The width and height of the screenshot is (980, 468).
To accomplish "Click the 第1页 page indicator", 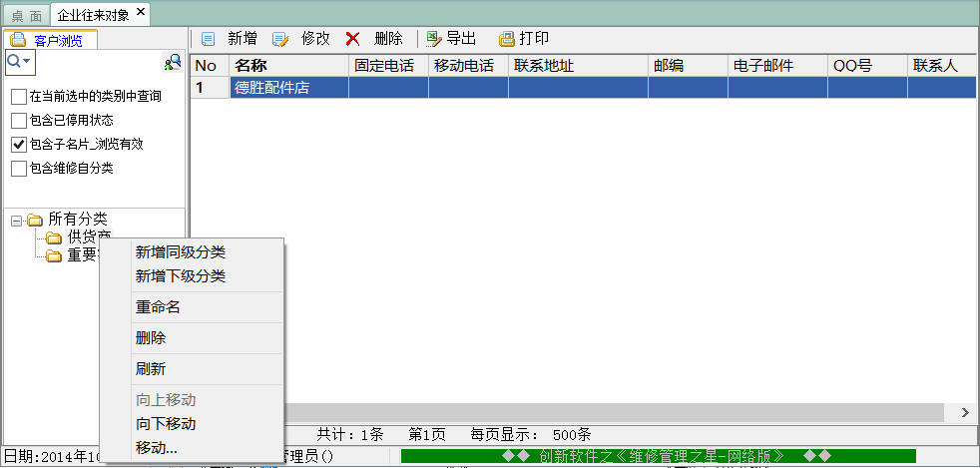I will pyautogui.click(x=427, y=435).
